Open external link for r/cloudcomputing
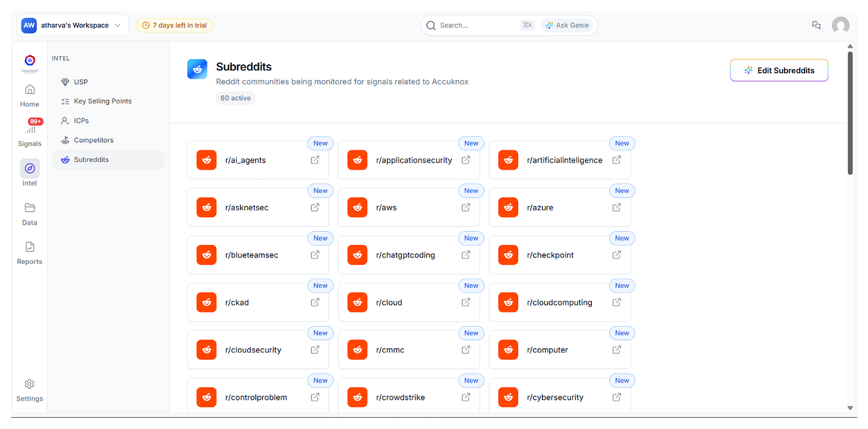 coord(617,302)
